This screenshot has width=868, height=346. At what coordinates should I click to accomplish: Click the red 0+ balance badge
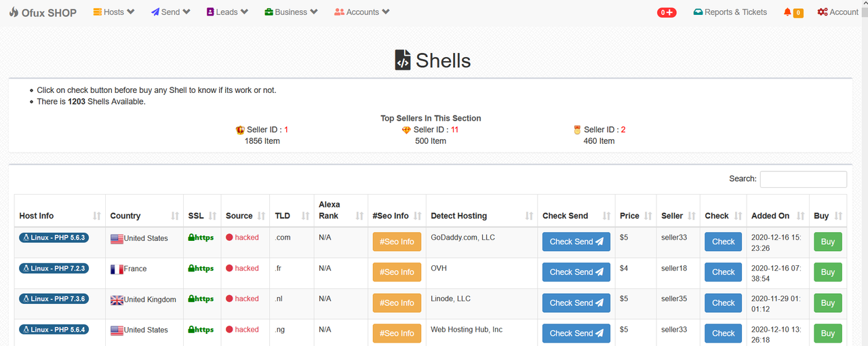667,12
